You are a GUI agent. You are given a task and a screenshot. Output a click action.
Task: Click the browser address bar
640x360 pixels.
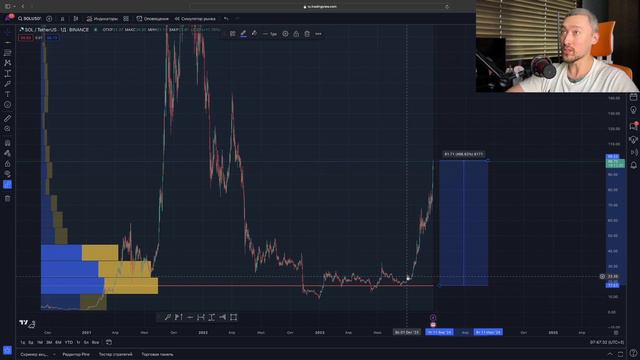(320, 7)
